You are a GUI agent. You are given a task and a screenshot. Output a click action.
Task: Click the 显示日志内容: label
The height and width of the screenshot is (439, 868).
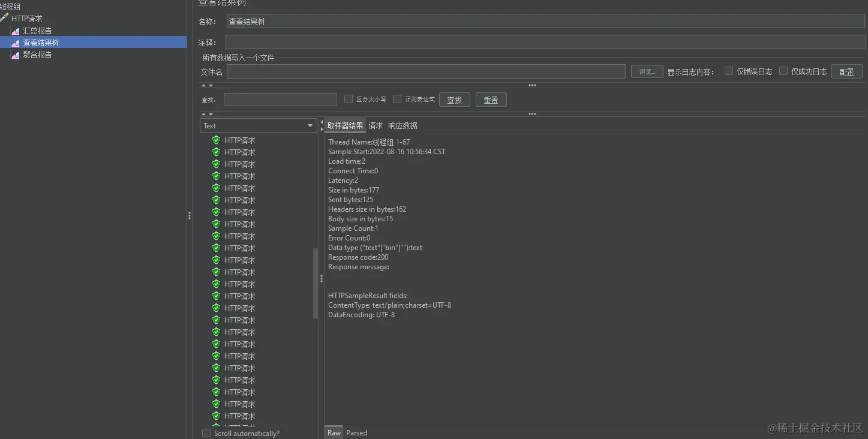690,72
